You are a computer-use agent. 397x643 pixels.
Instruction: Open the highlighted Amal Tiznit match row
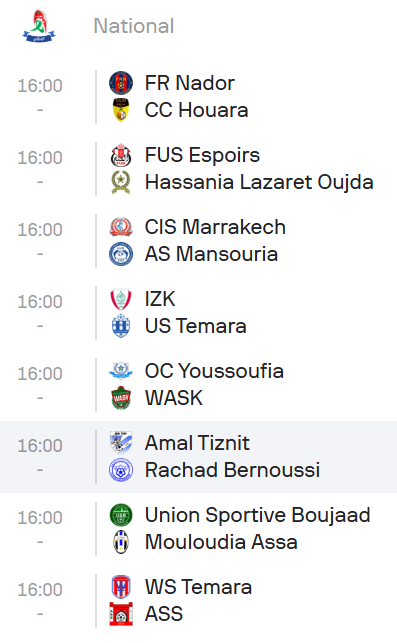tap(198, 457)
